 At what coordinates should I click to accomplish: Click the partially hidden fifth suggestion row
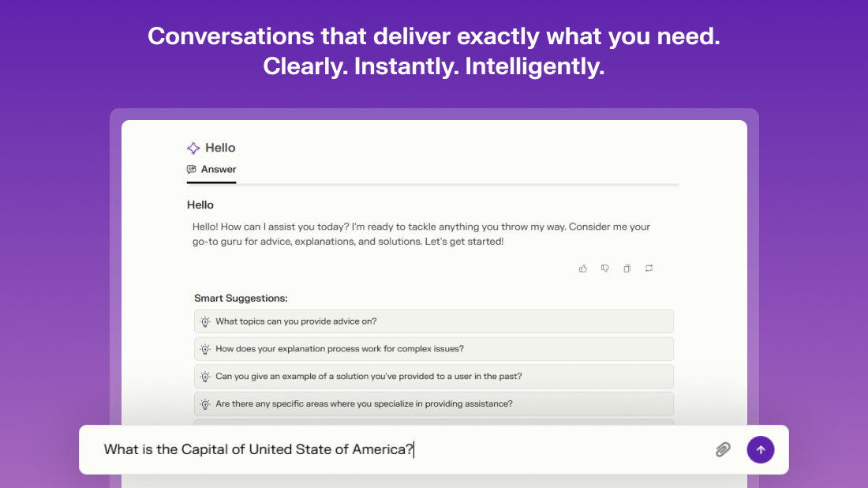point(434,422)
